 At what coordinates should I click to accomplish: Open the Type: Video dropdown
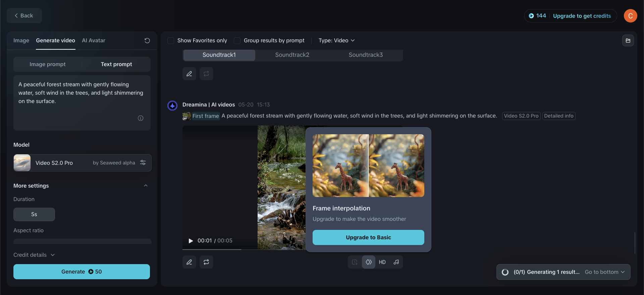336,41
